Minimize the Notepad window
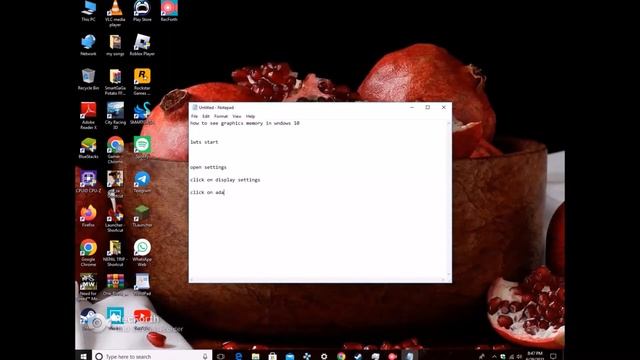The image size is (640, 360). (412, 107)
